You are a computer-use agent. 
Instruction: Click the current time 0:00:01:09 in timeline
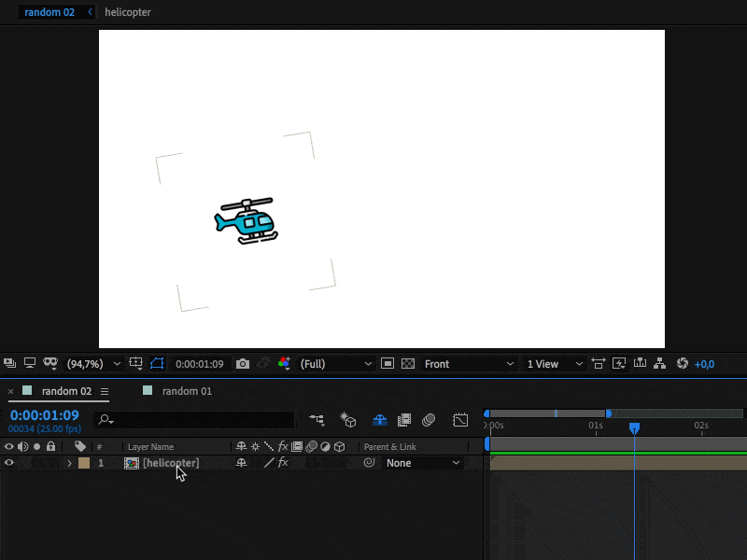(44, 415)
